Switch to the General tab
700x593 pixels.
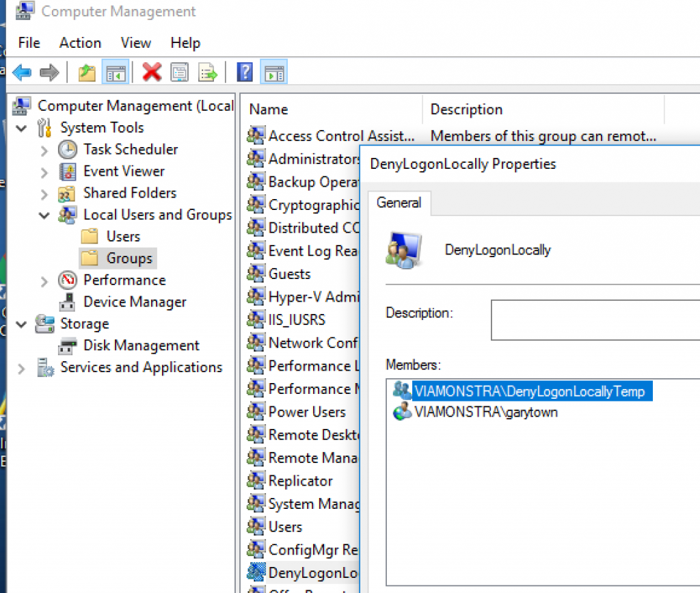[399, 202]
